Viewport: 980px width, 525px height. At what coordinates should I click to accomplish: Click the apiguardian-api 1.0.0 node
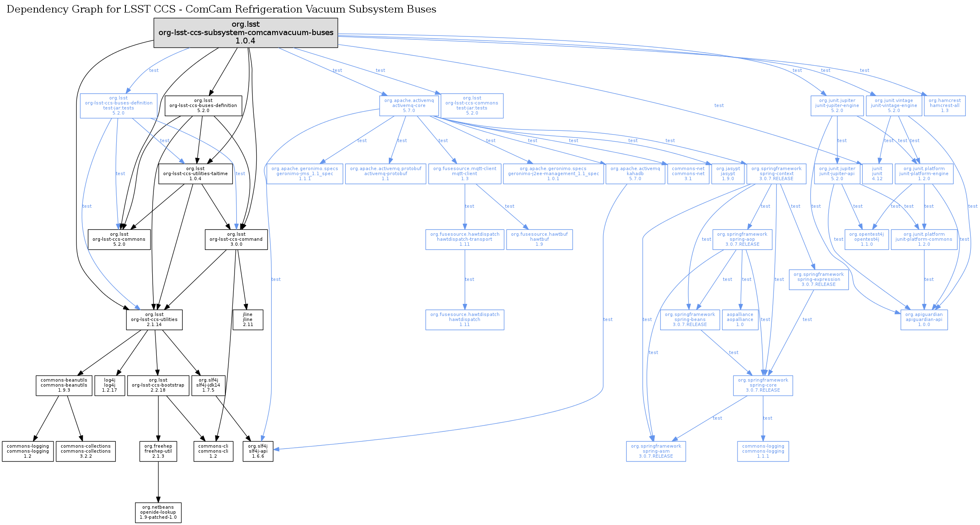coord(924,319)
